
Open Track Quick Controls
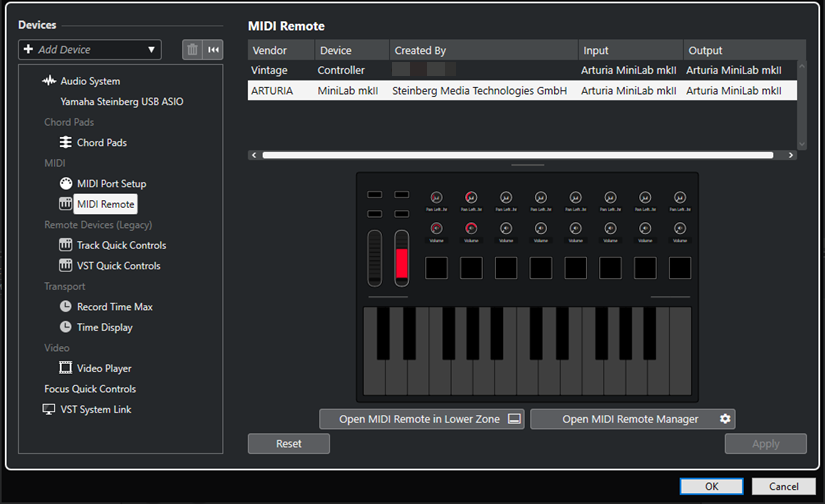tap(122, 245)
